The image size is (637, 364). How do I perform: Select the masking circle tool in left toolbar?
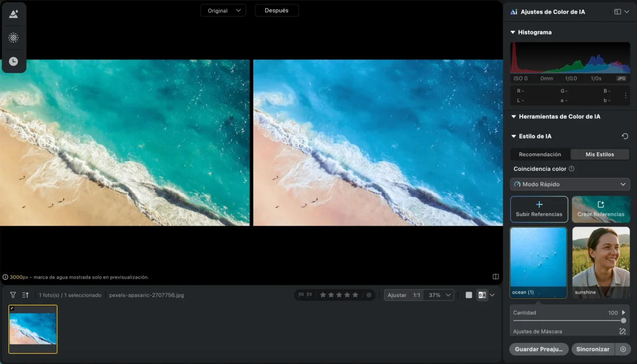(x=13, y=38)
